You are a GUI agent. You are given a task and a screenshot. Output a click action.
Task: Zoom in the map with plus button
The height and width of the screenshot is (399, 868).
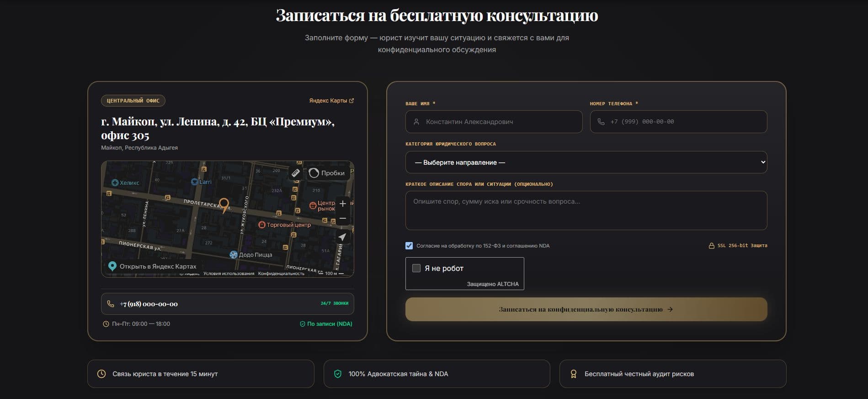point(342,204)
